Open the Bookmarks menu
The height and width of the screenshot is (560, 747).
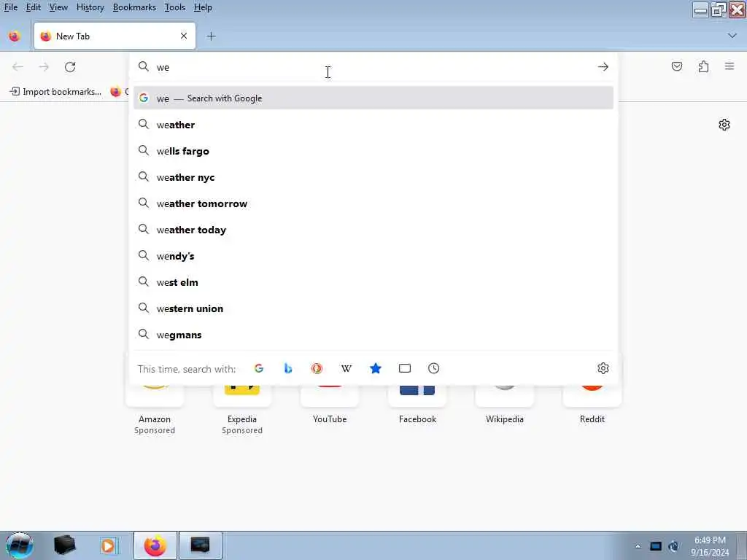coord(134,7)
